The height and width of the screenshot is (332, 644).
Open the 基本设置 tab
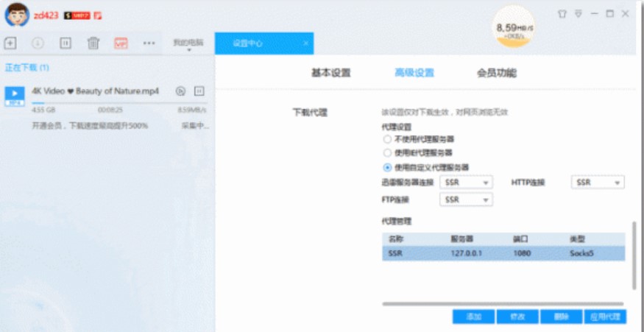point(331,73)
